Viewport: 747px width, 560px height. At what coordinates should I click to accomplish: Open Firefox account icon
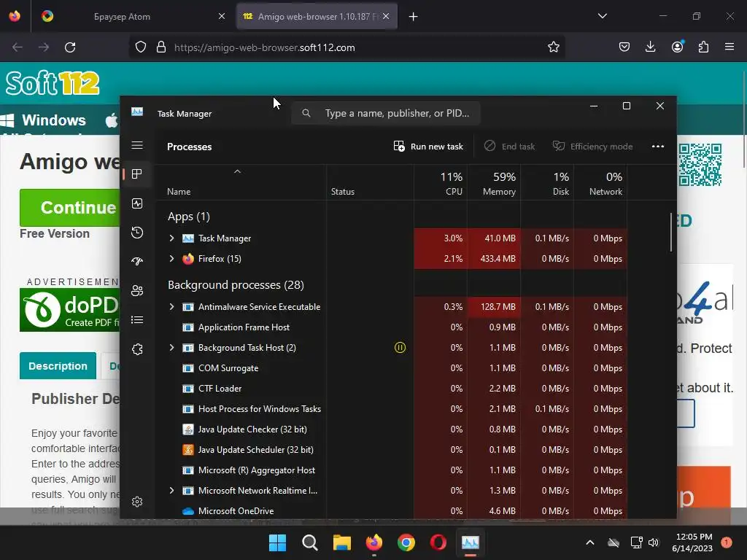pos(677,47)
